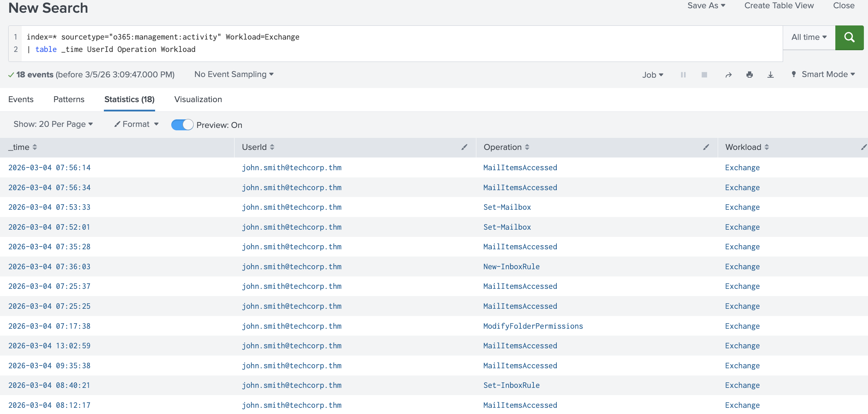868x414 pixels.
Task: Sort by the _time column arrows
Action: pyautogui.click(x=35, y=147)
